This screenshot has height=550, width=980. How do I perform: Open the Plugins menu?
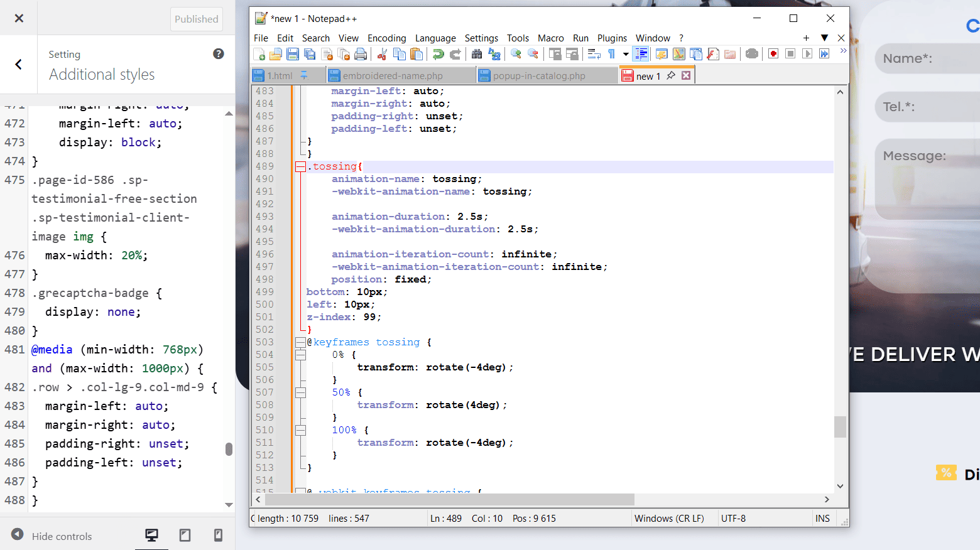(612, 38)
